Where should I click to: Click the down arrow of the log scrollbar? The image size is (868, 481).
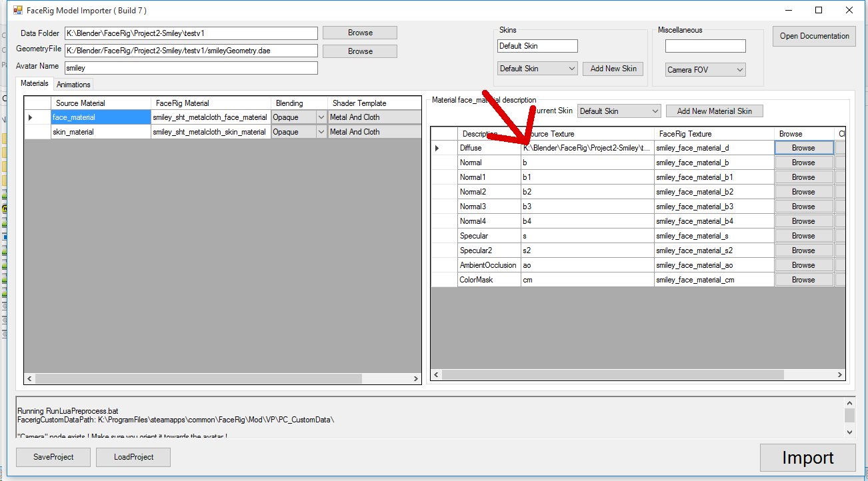coord(849,432)
